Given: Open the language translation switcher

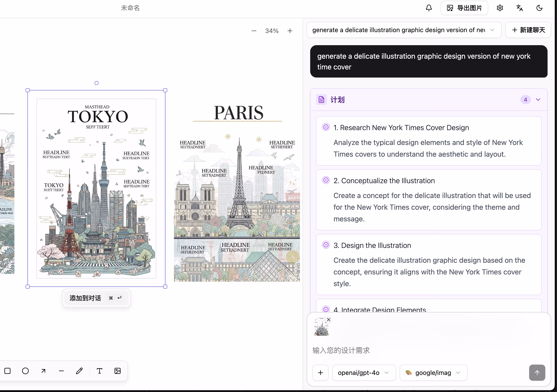Looking at the screenshot, I should [519, 8].
